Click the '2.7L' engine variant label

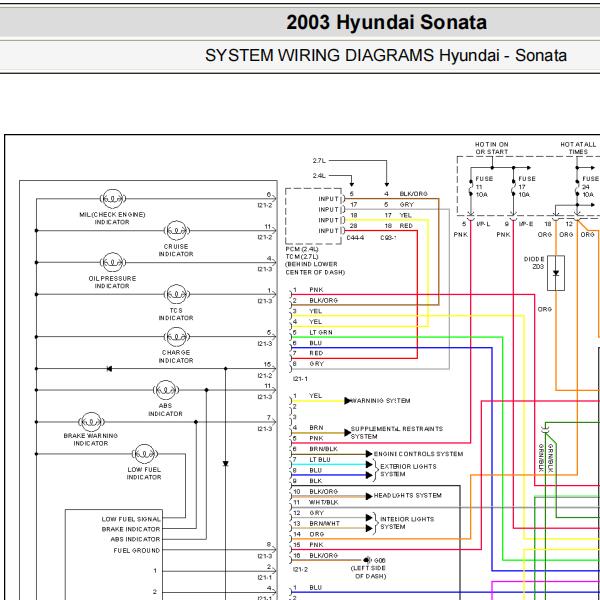point(319,161)
